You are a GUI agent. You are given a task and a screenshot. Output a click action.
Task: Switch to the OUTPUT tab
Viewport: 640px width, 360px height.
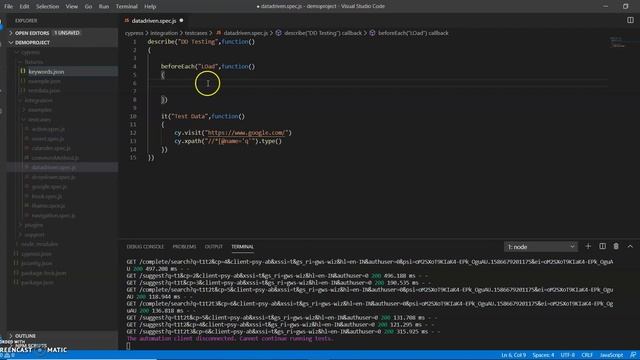[213, 247]
